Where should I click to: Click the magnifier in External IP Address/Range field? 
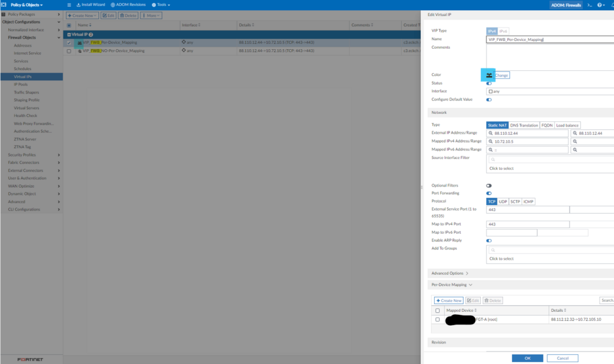tap(491, 133)
